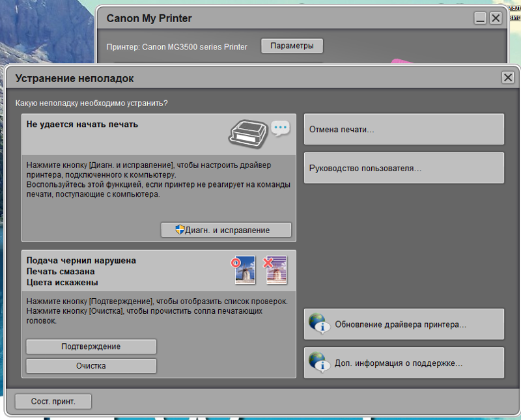Click the text 'Печать смазана'
Viewport: 521px width, 420px height.
[61, 272]
